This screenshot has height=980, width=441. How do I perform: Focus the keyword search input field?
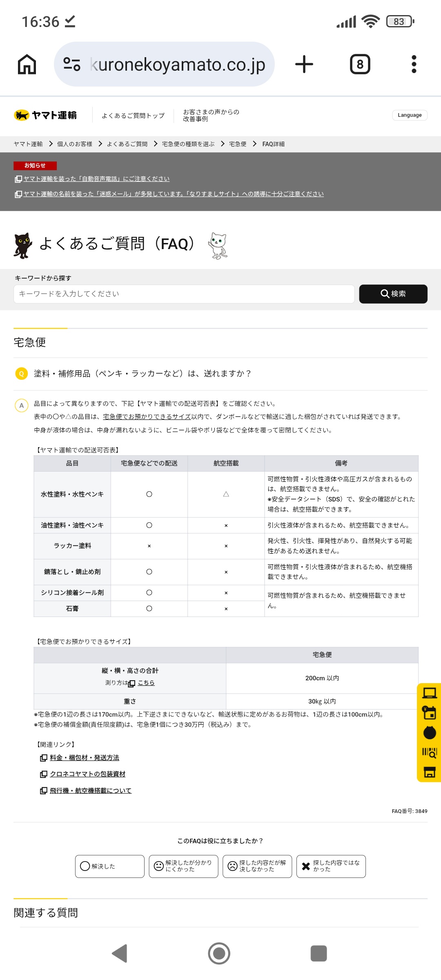pyautogui.click(x=184, y=294)
